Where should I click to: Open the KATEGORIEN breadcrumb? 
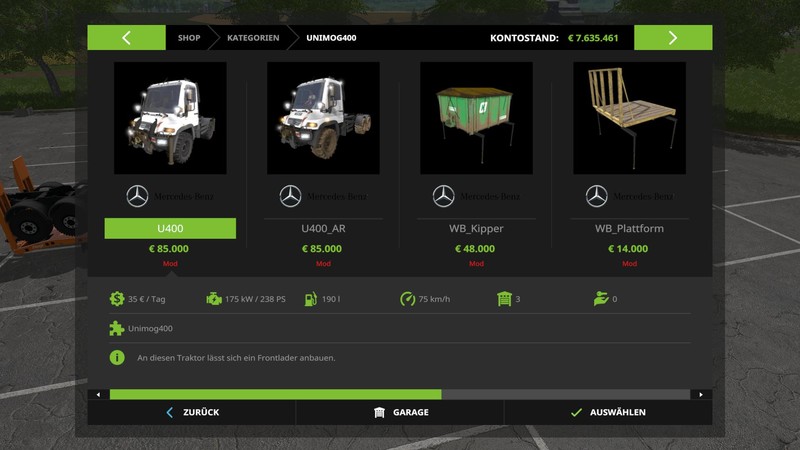click(x=253, y=38)
